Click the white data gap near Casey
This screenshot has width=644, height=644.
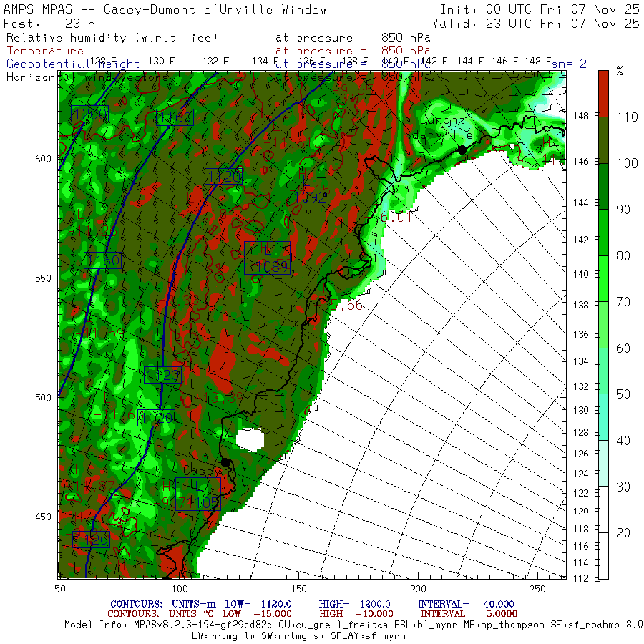250,439
